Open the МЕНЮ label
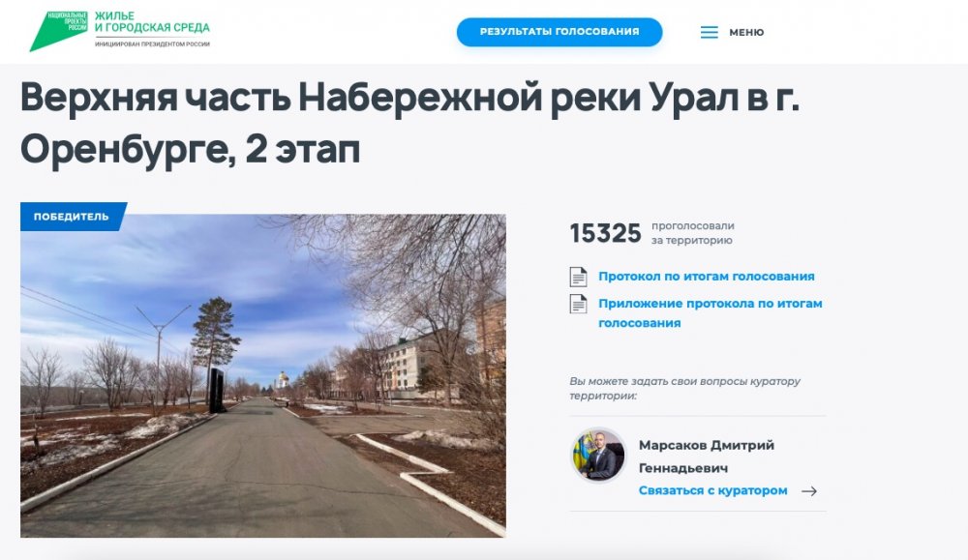 coord(746,32)
